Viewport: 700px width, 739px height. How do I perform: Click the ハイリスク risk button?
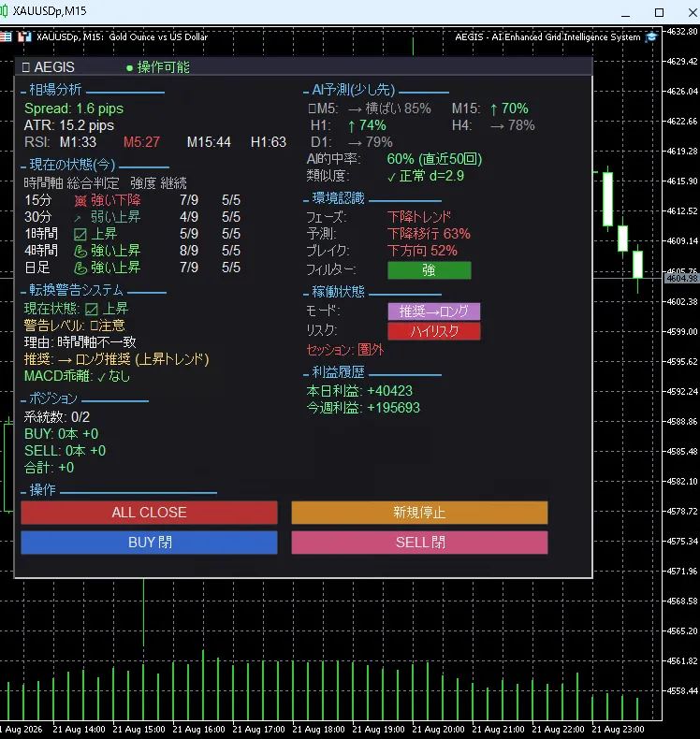point(433,331)
